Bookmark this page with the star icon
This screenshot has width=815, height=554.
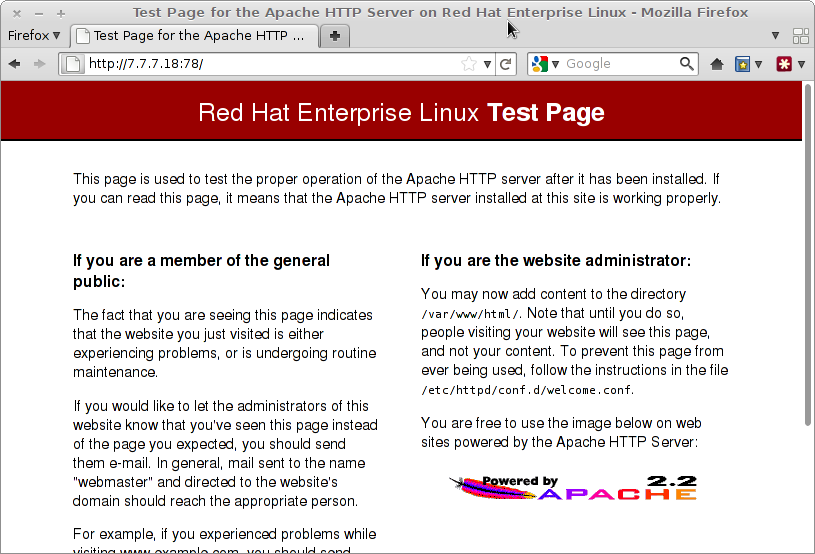[x=469, y=64]
